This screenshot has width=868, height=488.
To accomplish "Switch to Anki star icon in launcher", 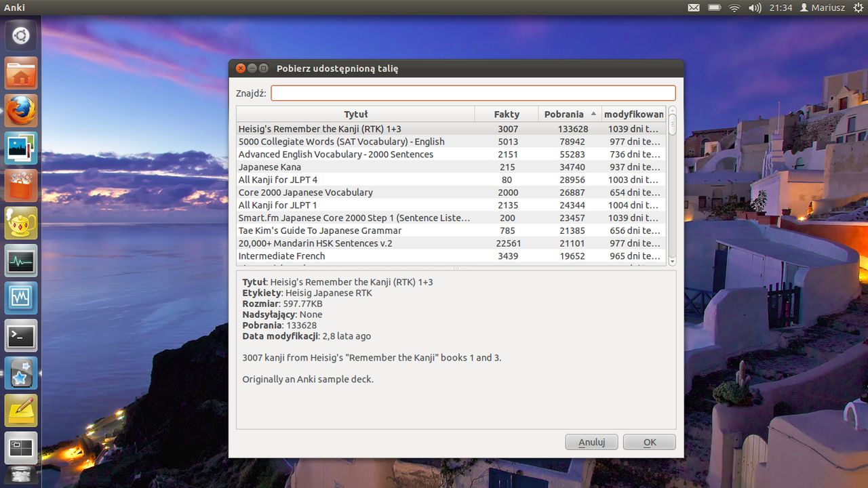I will point(20,373).
